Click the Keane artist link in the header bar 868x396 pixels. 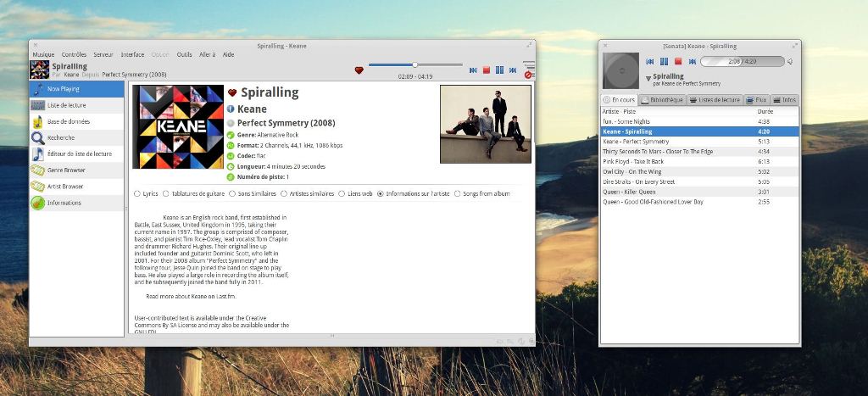coord(71,75)
